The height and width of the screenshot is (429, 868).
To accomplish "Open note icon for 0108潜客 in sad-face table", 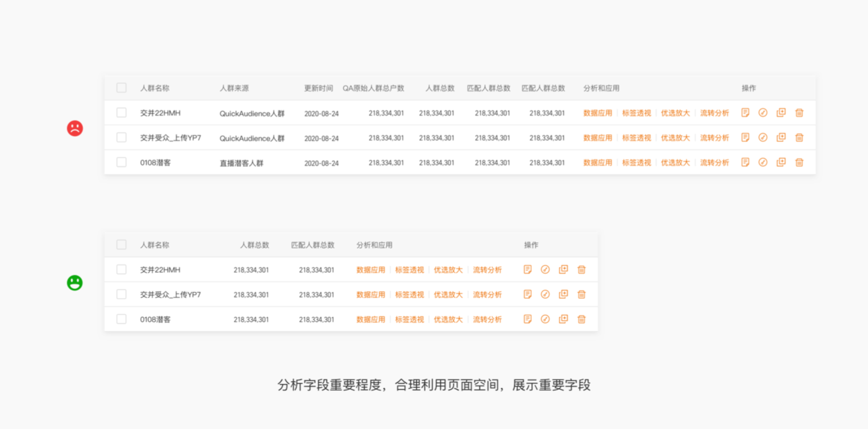I will click(745, 162).
